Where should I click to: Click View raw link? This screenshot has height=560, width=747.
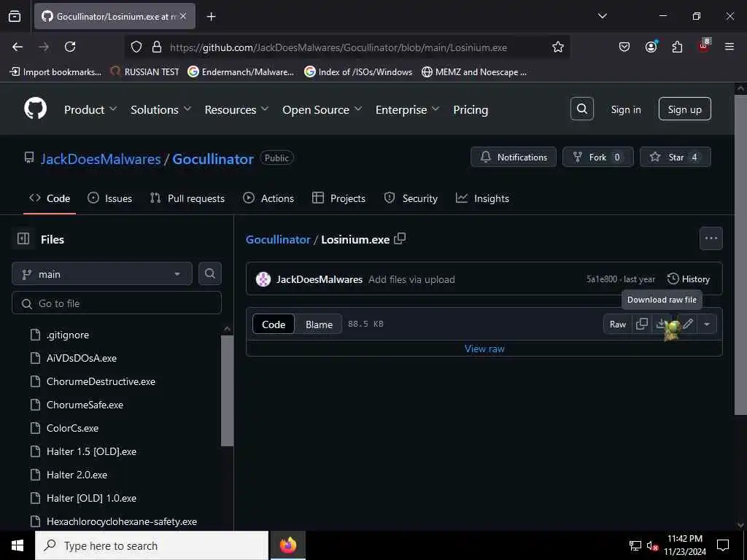pos(484,348)
